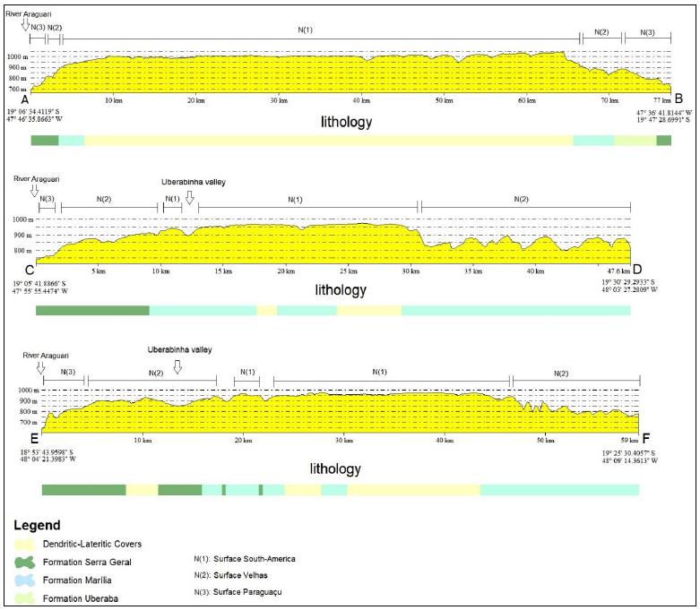This screenshot has width=700, height=610.
Task: Click the 77 km distance label
Action: 661,100
